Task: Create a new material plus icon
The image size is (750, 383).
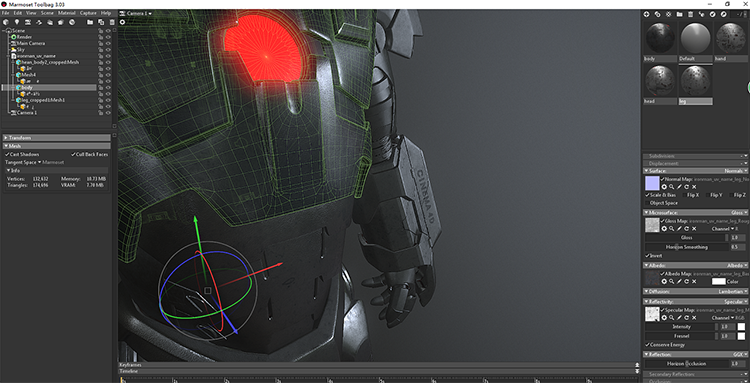Action: pos(646,14)
